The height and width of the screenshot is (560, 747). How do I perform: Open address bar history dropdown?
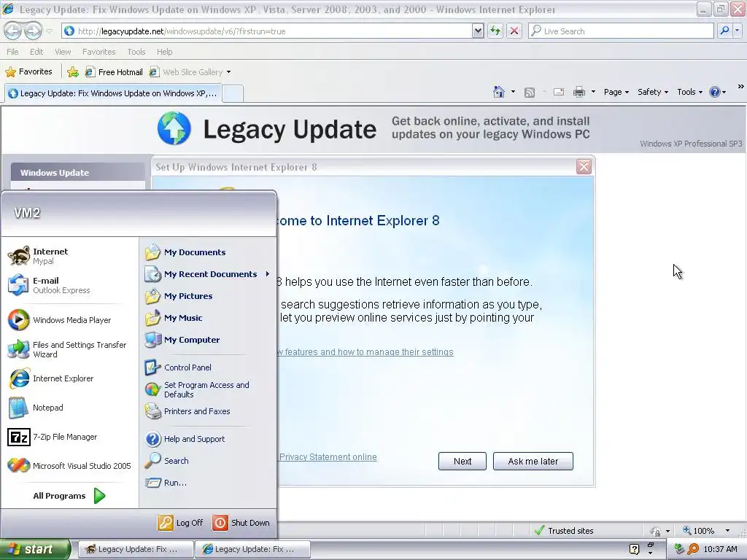tap(478, 31)
